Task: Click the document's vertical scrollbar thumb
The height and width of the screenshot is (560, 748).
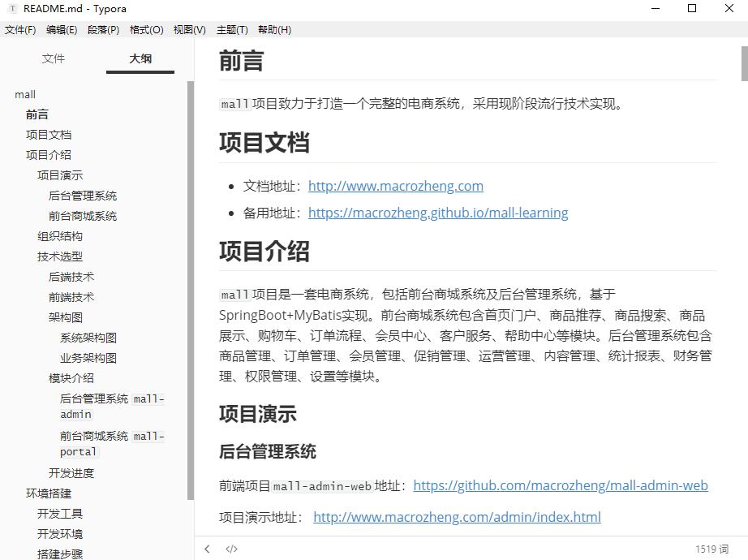Action: click(744, 63)
